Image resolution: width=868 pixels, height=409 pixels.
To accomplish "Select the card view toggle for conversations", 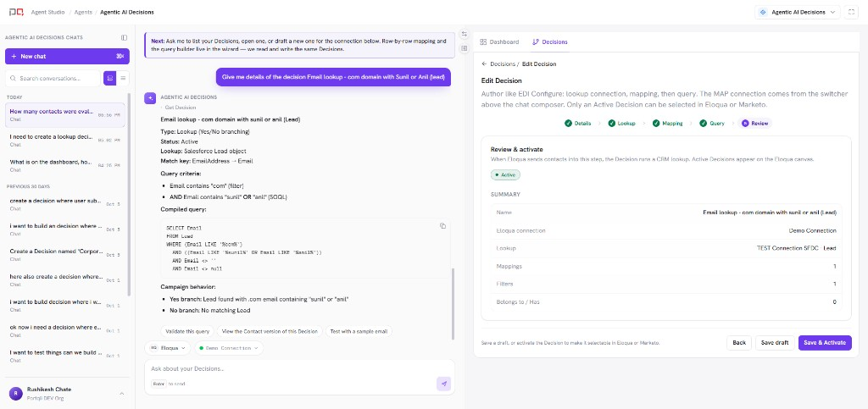I will pos(109,79).
